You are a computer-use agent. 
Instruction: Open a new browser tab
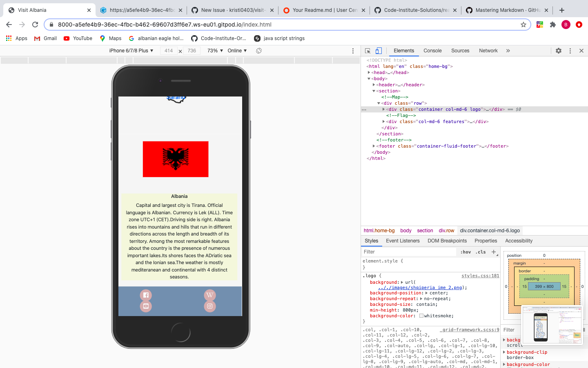pos(562,10)
